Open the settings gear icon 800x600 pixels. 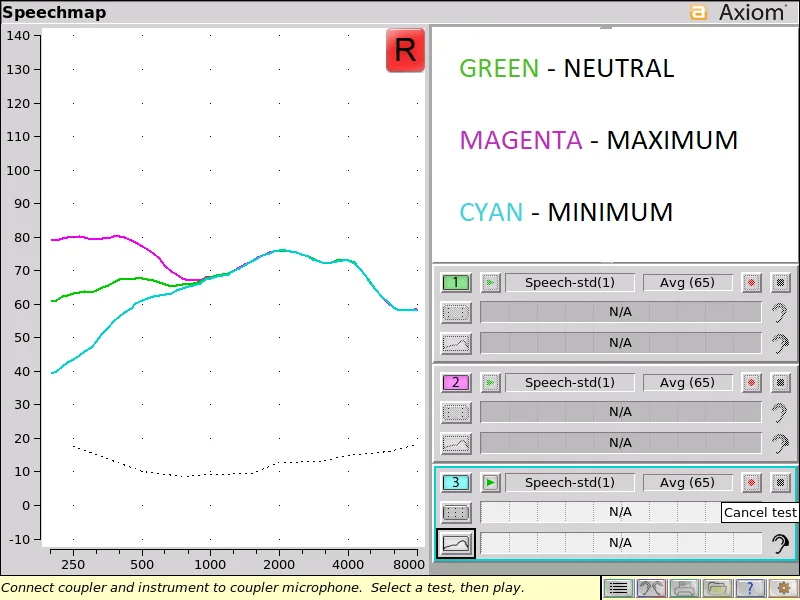click(783, 589)
